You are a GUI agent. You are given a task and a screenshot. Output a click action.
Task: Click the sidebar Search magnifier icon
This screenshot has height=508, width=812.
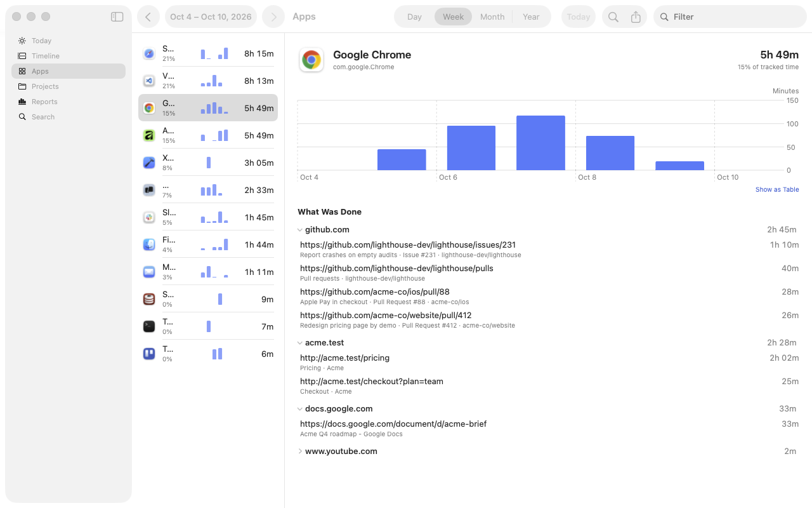pyautogui.click(x=22, y=117)
